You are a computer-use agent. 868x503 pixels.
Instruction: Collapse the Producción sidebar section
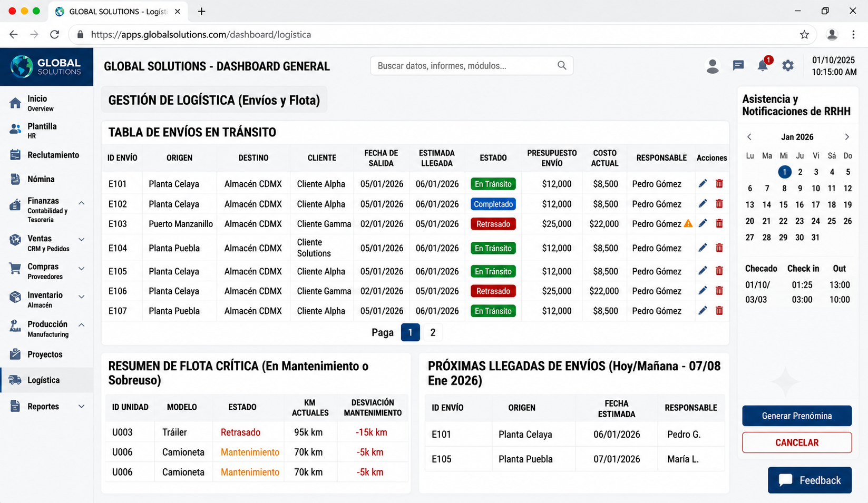[x=82, y=325]
